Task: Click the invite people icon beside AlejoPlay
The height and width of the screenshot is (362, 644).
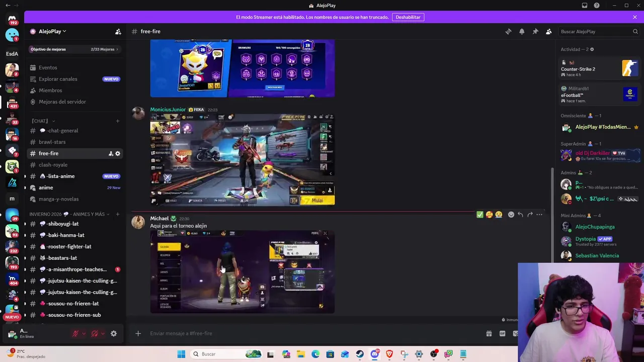Action: tap(118, 31)
